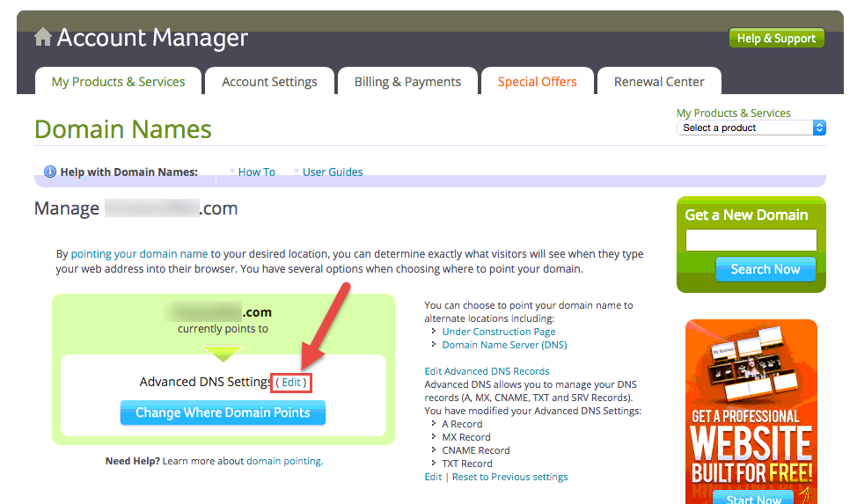Focus the new domain search field

coord(751,240)
